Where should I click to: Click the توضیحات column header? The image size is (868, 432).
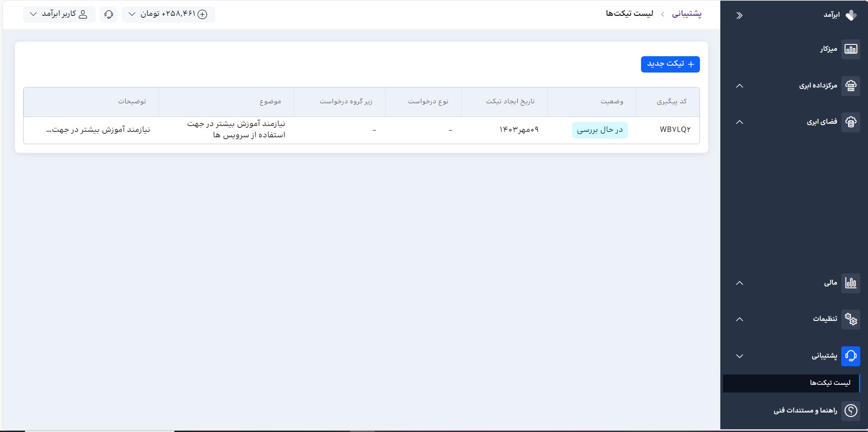point(132,102)
